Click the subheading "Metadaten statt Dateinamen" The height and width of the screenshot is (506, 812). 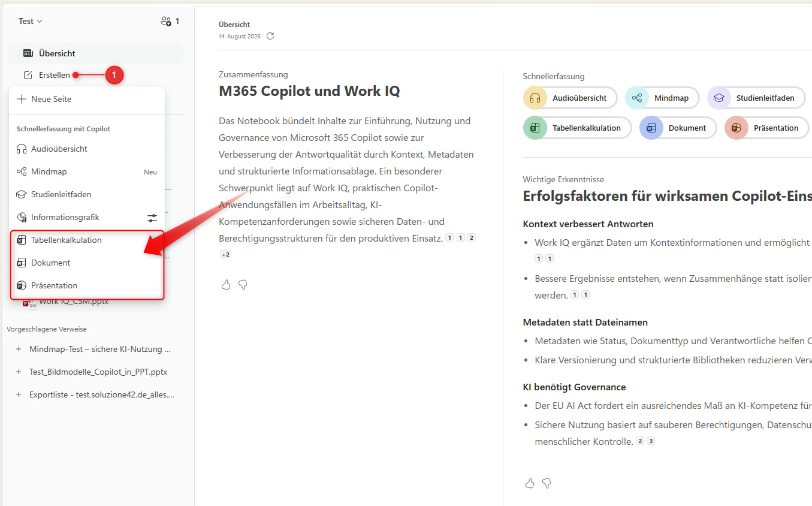pos(585,322)
